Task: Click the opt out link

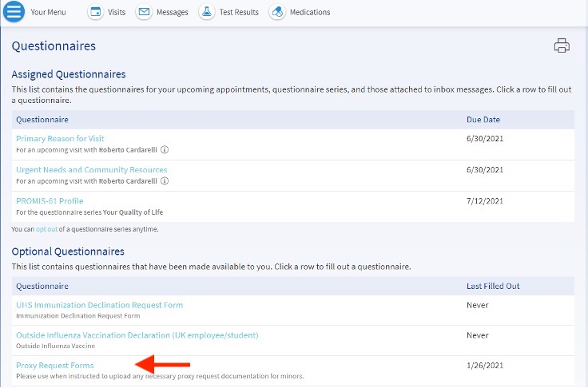Action: 46,229
